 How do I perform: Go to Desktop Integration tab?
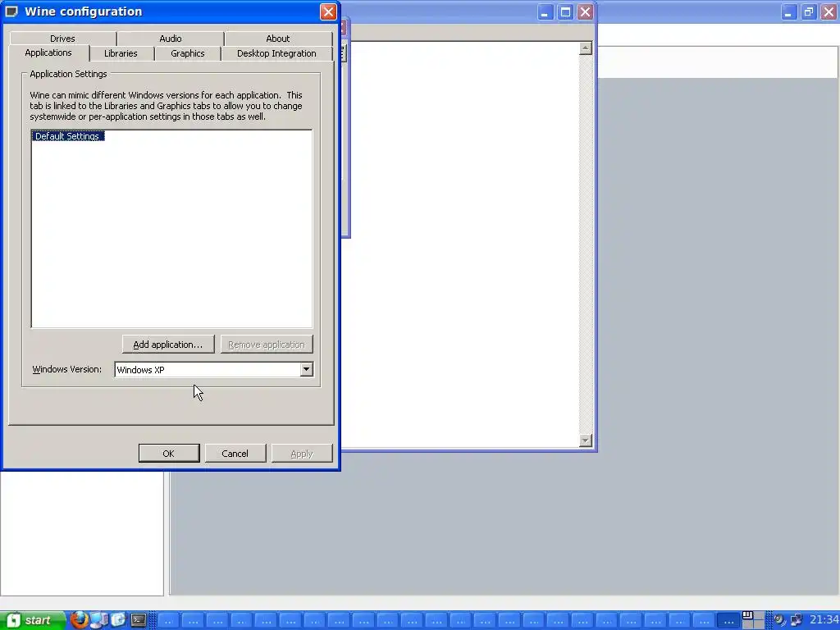point(276,53)
